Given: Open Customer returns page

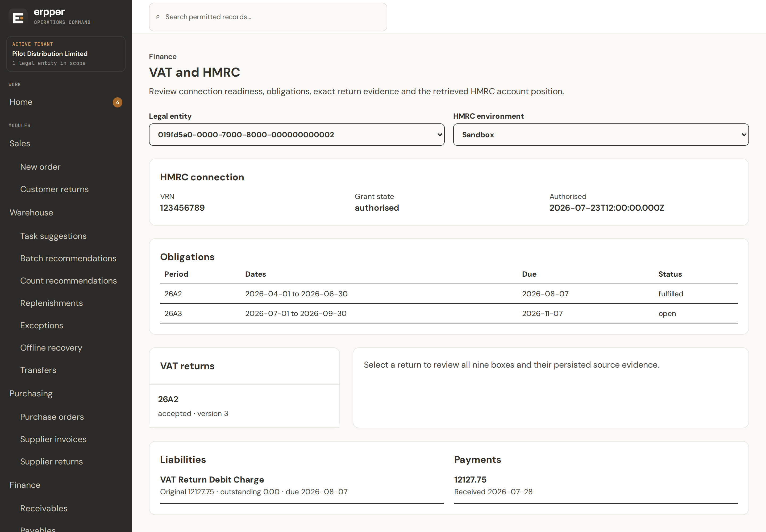Looking at the screenshot, I should (x=54, y=189).
